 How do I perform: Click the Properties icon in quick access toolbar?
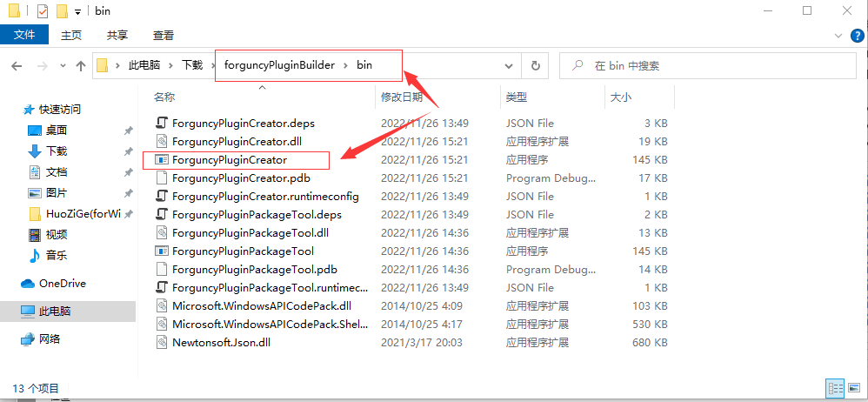tap(43, 10)
